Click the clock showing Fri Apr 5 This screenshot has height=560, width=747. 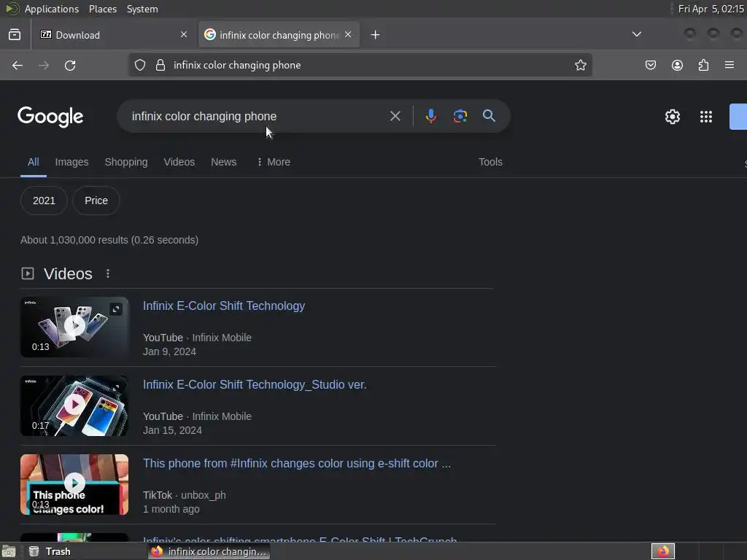click(711, 9)
